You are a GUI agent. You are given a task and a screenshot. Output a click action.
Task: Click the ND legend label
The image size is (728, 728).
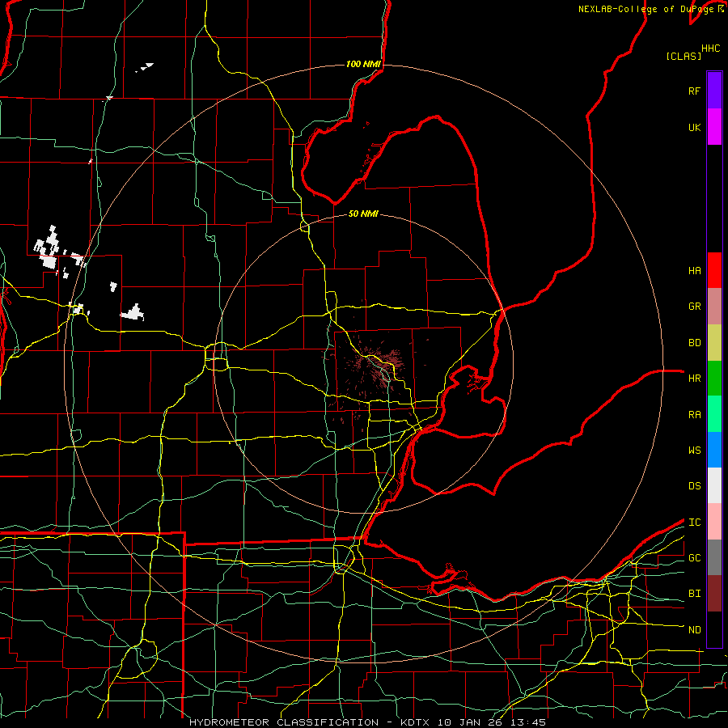pyautogui.click(x=694, y=629)
